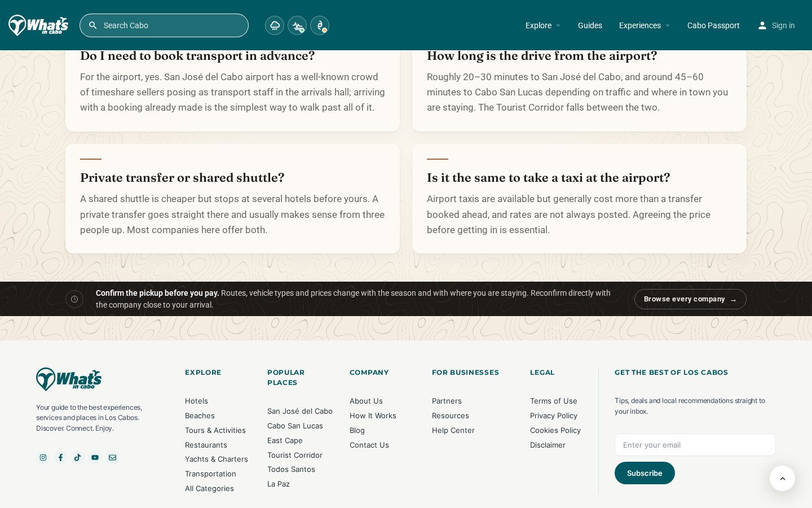Click the Sign in link

783,25
